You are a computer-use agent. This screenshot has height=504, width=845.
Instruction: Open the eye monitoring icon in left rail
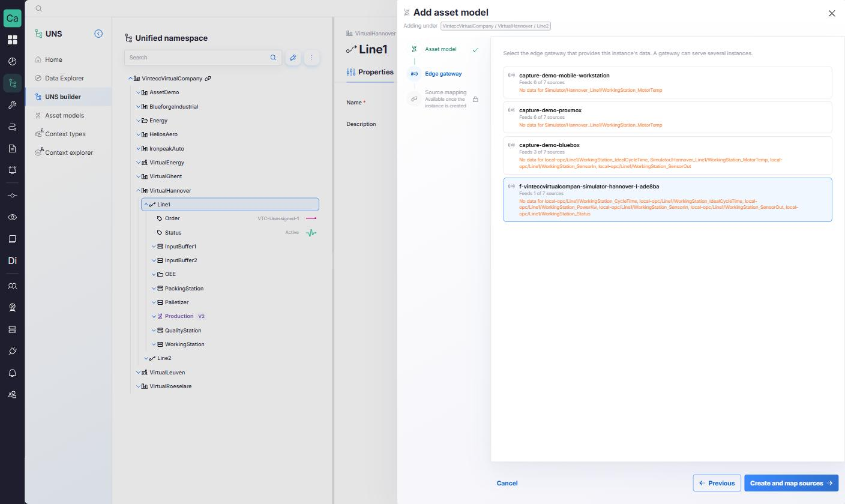click(x=12, y=217)
